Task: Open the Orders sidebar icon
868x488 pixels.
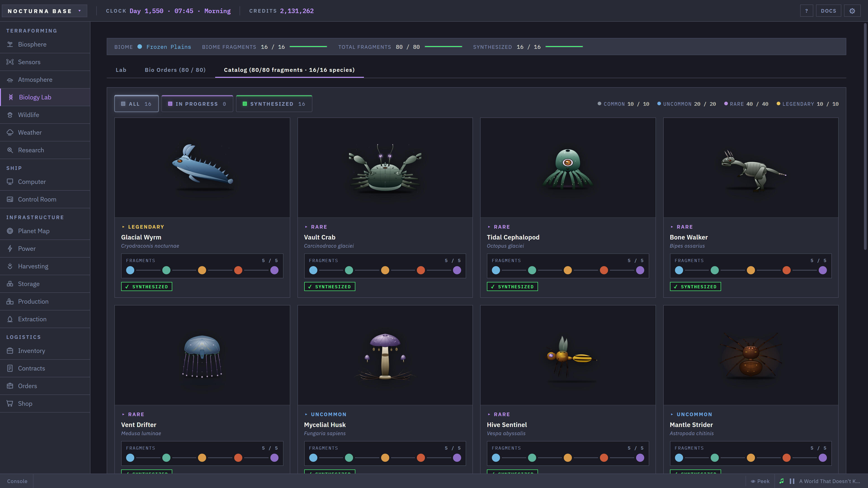Action: 10,386
